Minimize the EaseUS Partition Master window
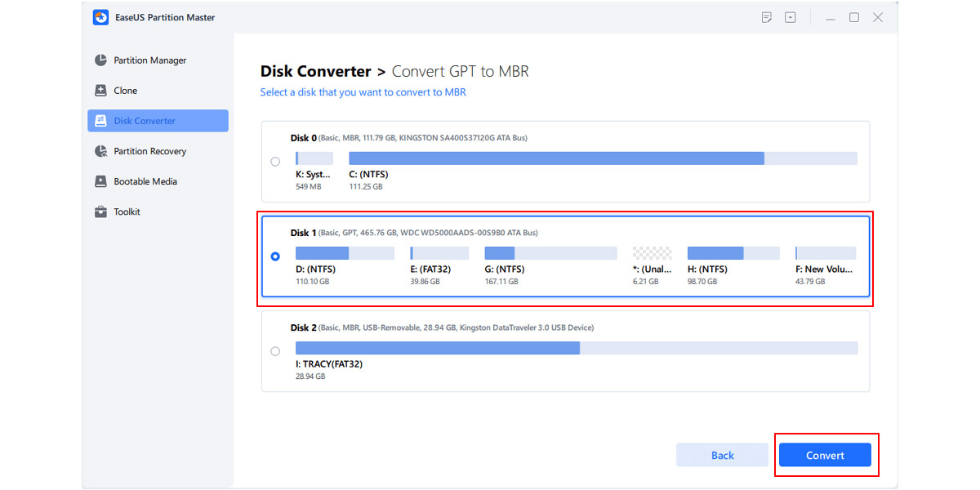 coord(830,17)
